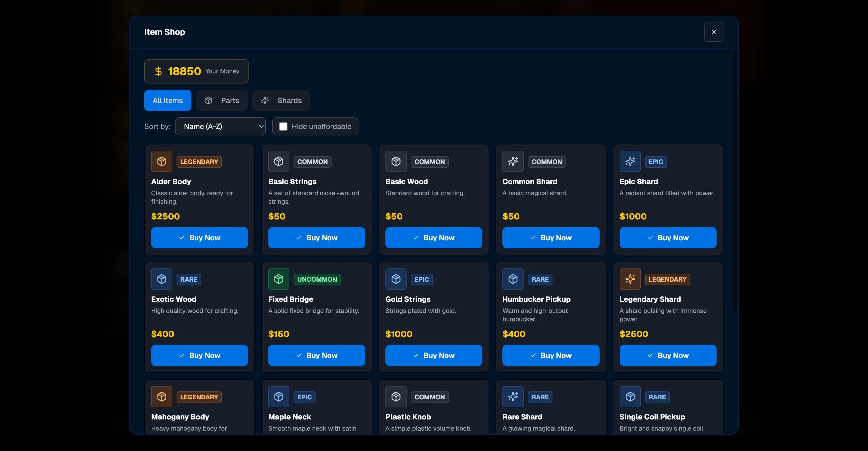The width and height of the screenshot is (868, 451).
Task: Close the Item Shop dialog
Action: pos(714,32)
